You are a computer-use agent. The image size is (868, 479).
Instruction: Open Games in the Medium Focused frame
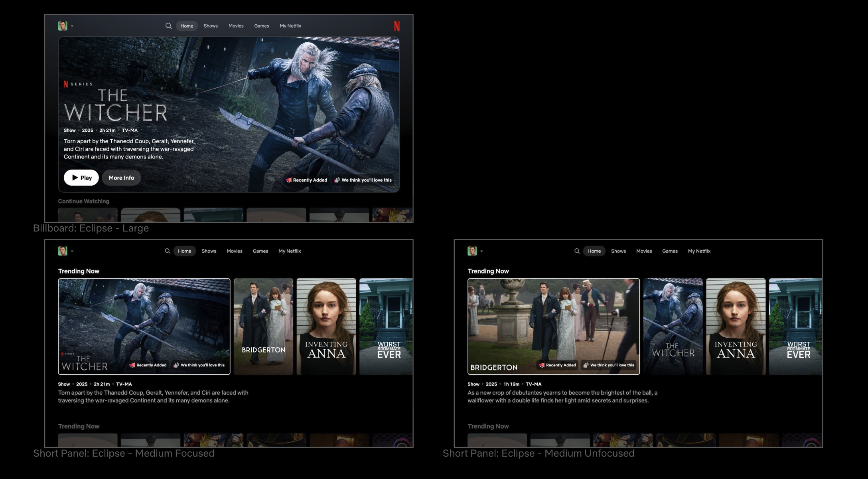tap(260, 251)
